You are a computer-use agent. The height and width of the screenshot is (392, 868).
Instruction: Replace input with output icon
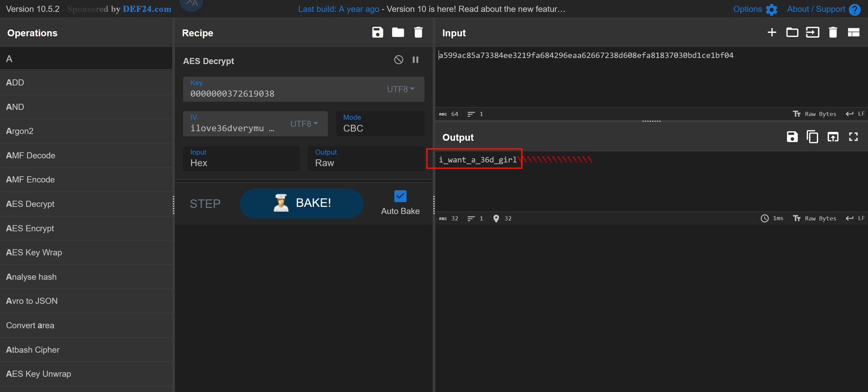(x=833, y=137)
